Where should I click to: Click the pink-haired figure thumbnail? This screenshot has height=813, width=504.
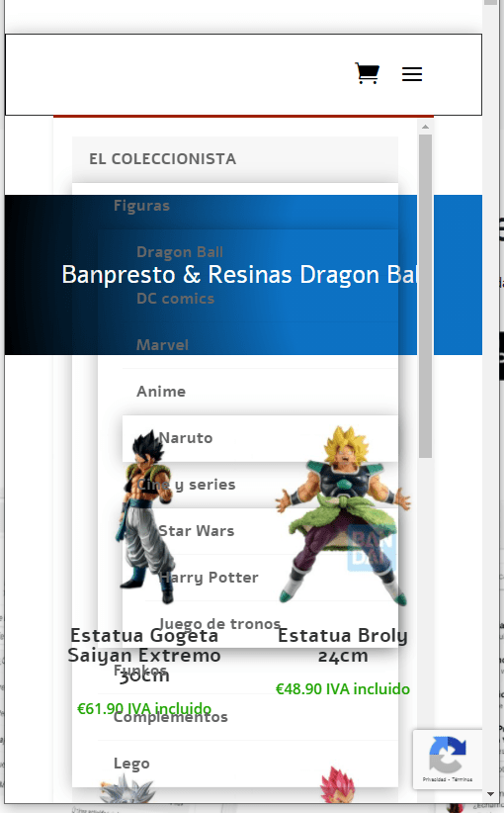pyautogui.click(x=338, y=784)
